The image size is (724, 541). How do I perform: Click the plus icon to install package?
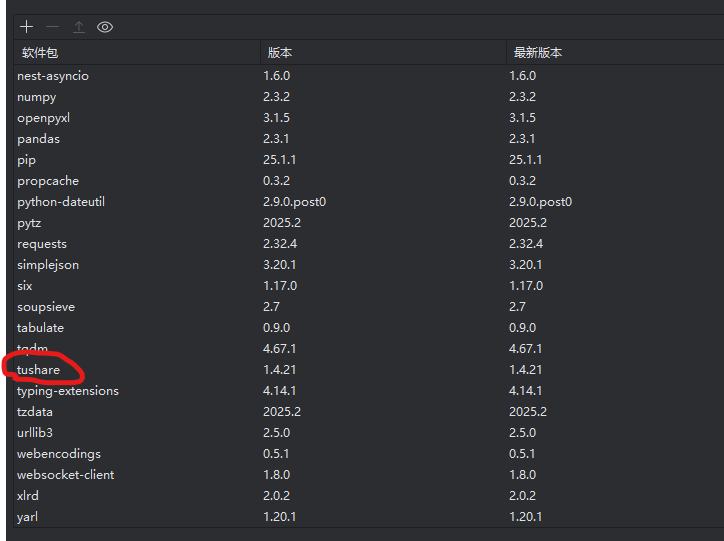[27, 27]
